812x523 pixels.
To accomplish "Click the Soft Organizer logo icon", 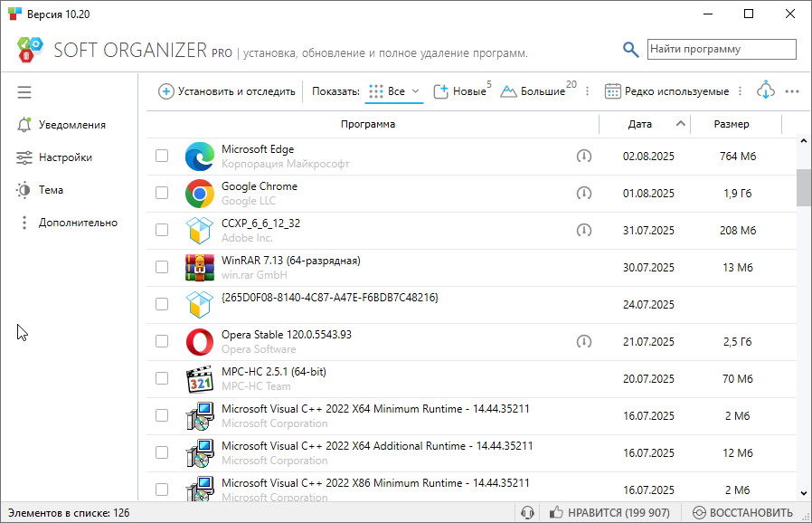I will (x=30, y=50).
